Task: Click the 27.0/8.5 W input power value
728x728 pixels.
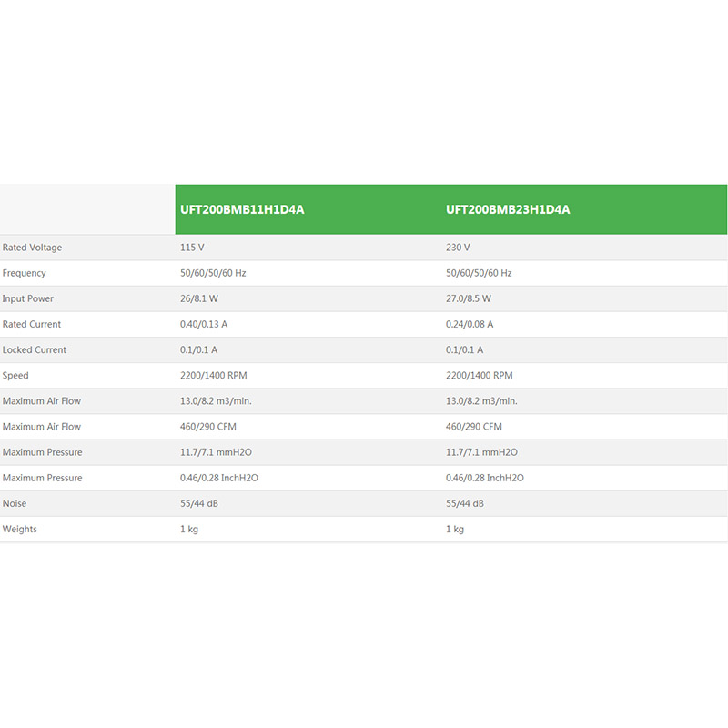Action: 469,298
